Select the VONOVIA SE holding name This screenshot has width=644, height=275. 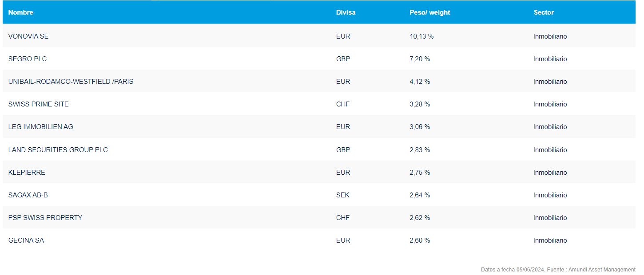tap(28, 36)
